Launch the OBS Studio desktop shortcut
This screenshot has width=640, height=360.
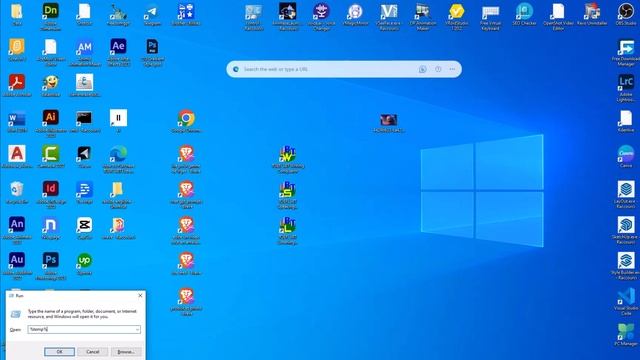[626, 11]
